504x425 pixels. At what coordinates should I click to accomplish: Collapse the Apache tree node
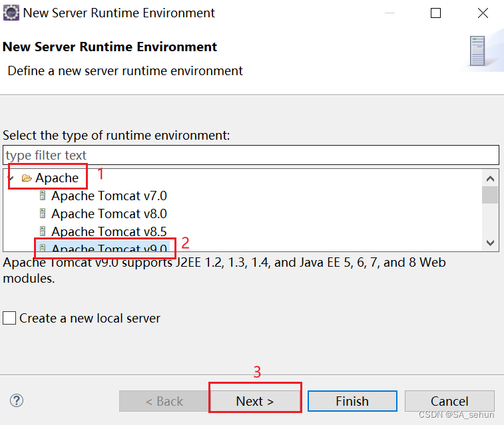coord(11,178)
